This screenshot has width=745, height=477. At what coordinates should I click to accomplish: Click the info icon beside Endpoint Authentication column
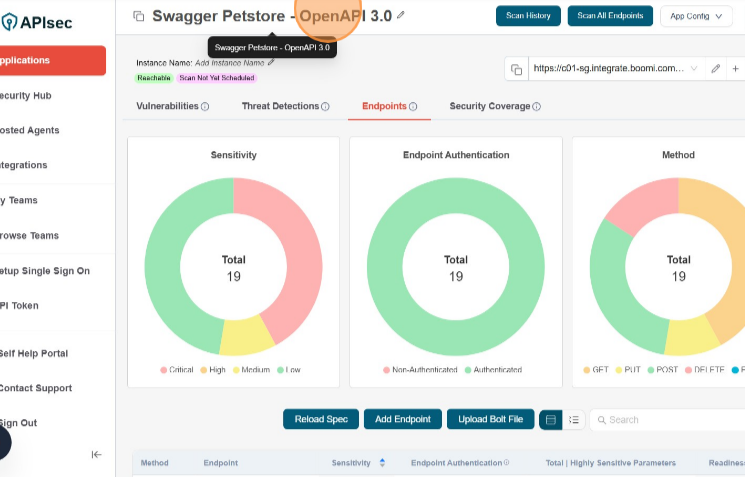(x=506, y=463)
